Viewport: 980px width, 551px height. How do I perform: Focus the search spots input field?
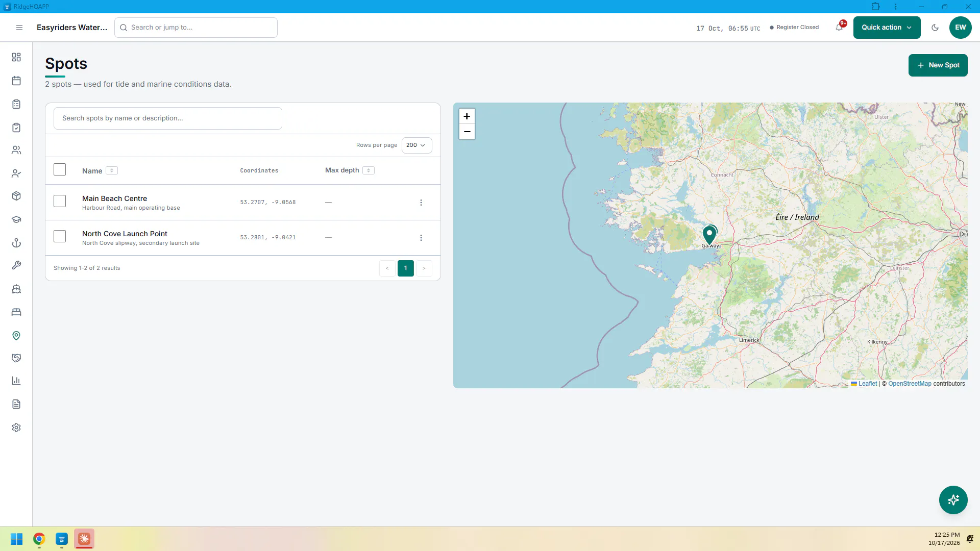168,118
